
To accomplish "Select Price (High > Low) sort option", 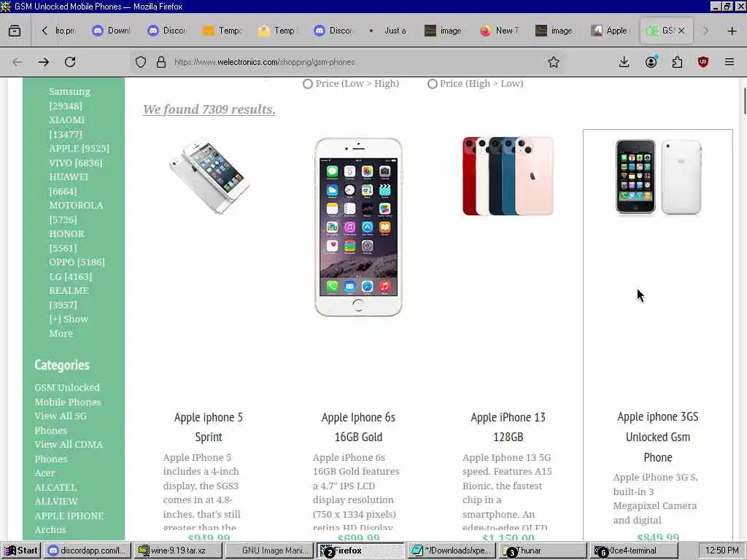I will (x=432, y=84).
